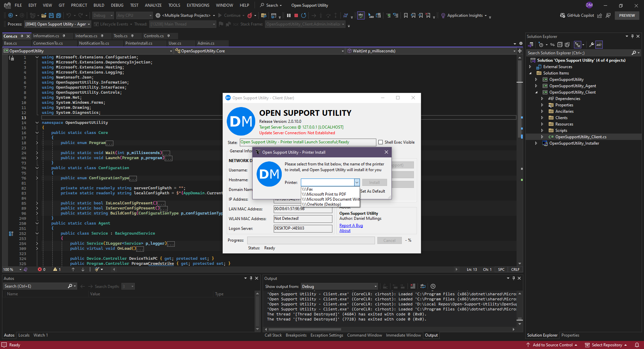644x349 pixels.
Task: Click Select Repository in the status bar
Action: click(x=606, y=345)
